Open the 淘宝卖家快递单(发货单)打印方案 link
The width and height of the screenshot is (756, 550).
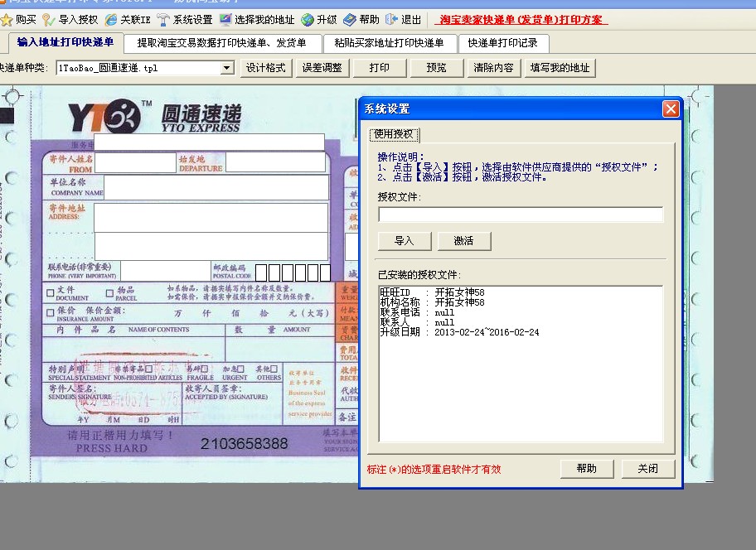pos(521,20)
